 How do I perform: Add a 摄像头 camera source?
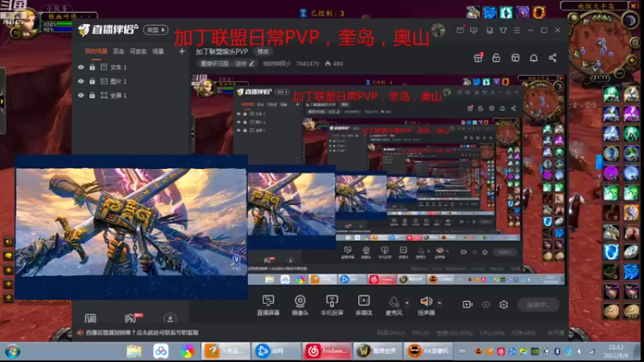click(299, 306)
